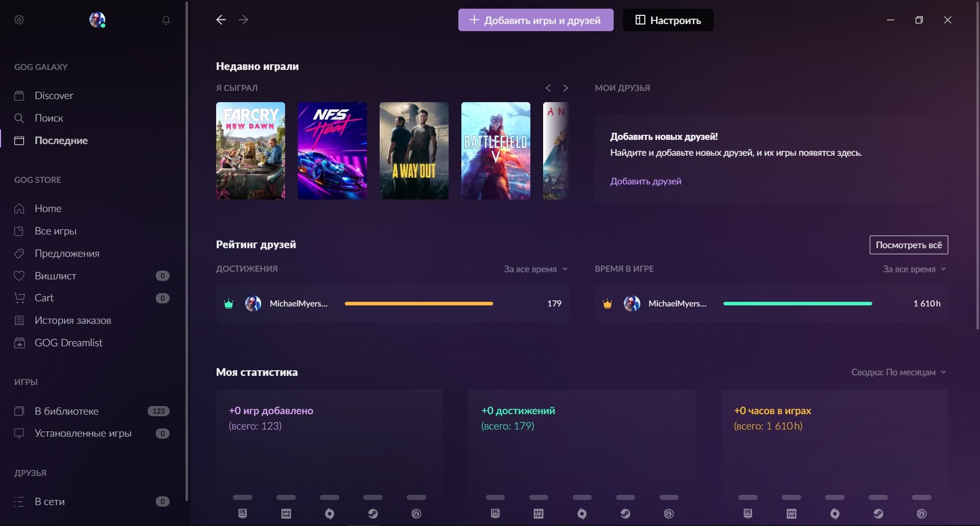980x526 pixels.
Task: Open settings via the gear icon
Action: [x=19, y=20]
